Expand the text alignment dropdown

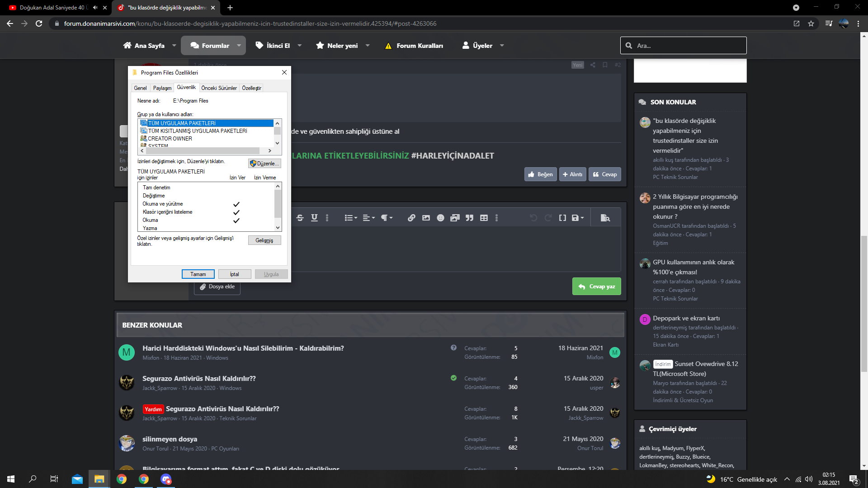(x=369, y=218)
